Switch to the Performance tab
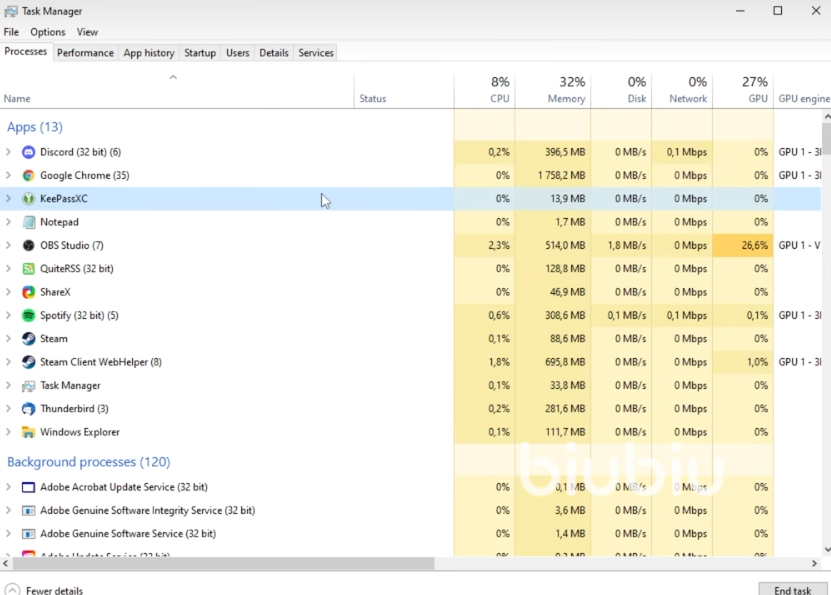 [85, 53]
